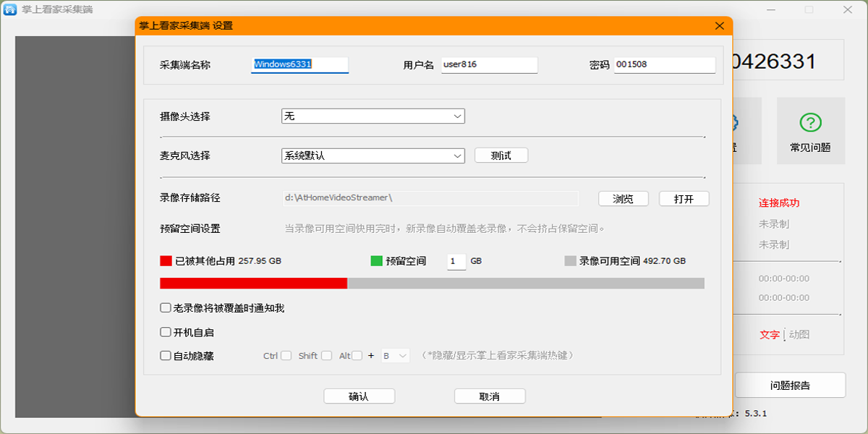
Task: Click the app icon in the title bar
Action: [x=10, y=10]
